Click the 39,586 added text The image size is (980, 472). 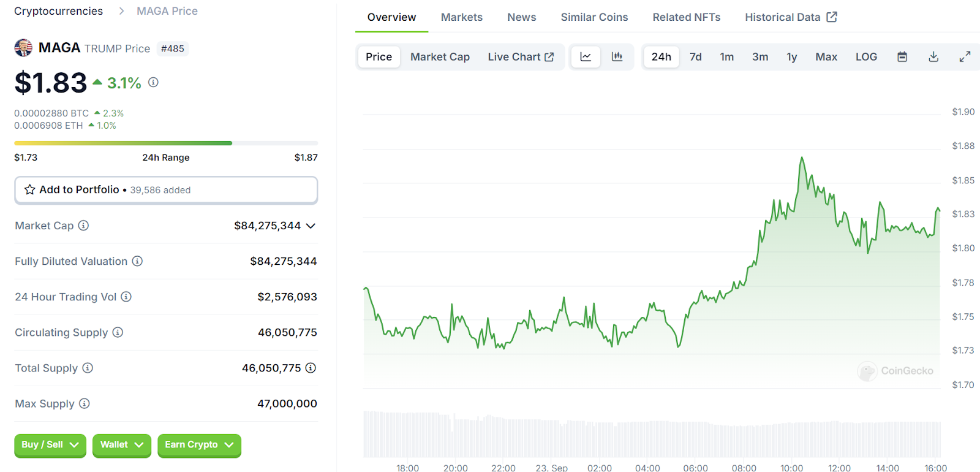[x=160, y=190]
